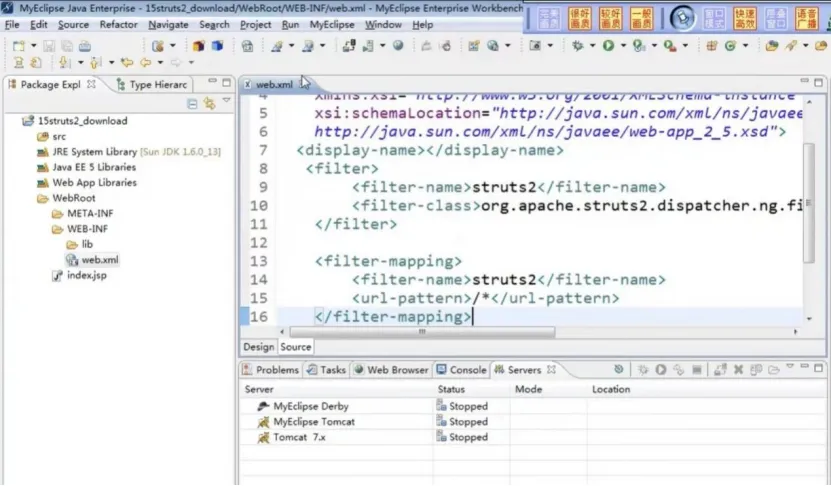Click the Print toolbar icon

[x=85, y=46]
